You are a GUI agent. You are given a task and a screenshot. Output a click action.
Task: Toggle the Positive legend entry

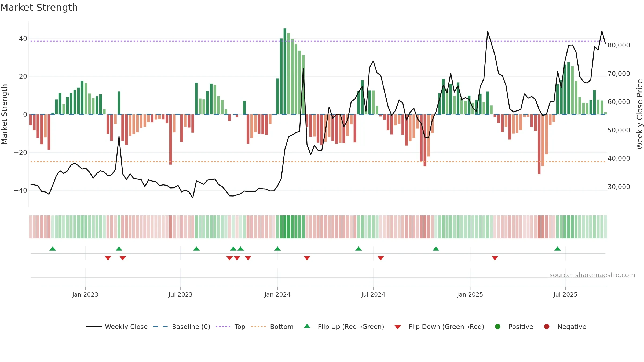pyautogui.click(x=514, y=327)
